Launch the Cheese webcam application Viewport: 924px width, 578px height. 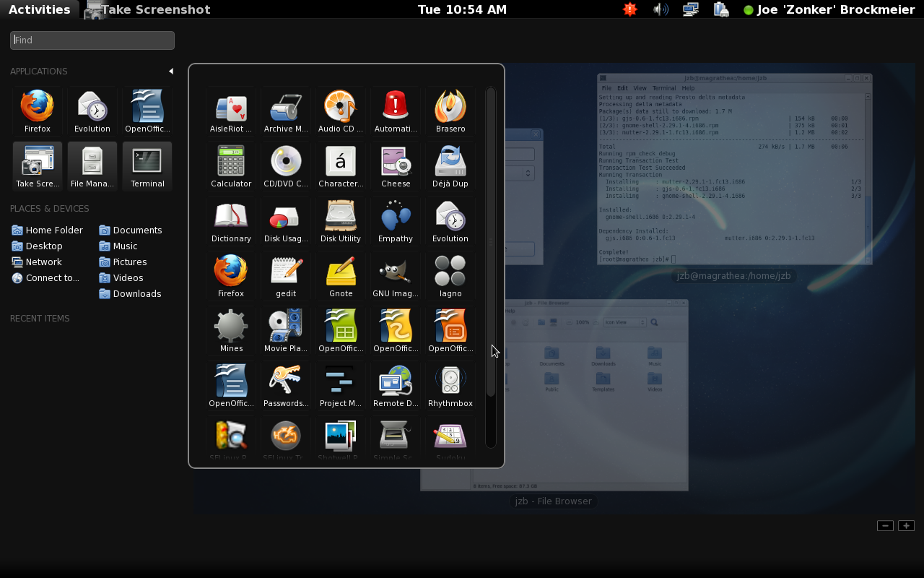pos(396,165)
